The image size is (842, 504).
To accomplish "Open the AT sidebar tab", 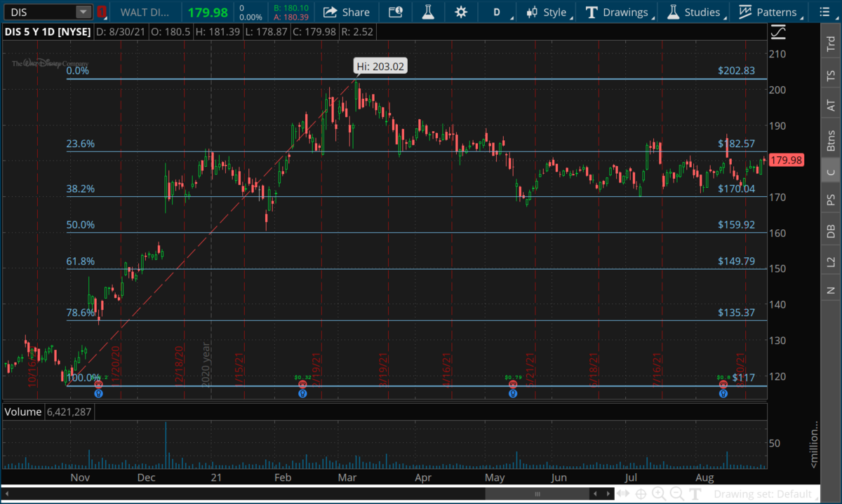I will (x=831, y=105).
